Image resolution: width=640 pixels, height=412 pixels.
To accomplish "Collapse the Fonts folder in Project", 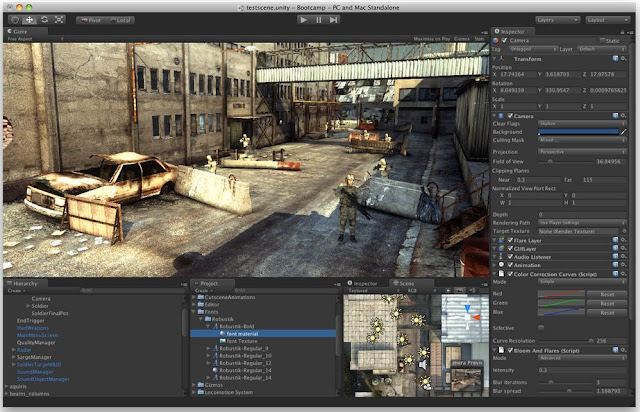I will [194, 312].
